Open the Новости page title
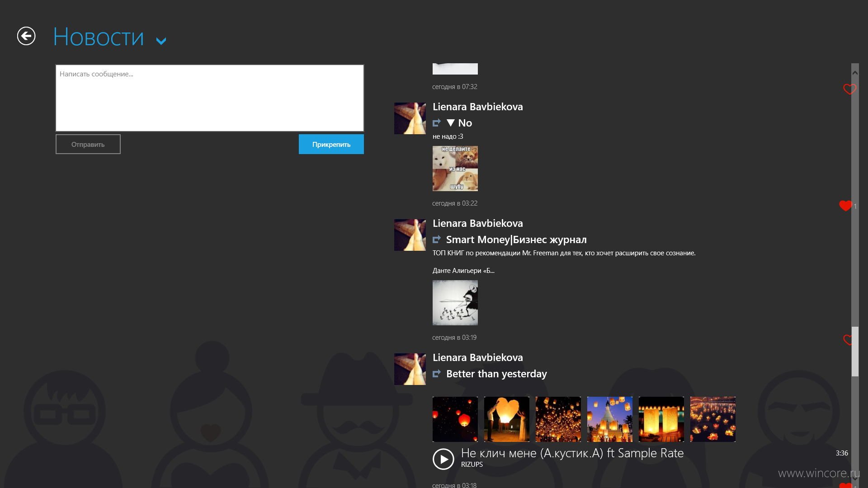The height and width of the screenshot is (488, 868). click(99, 37)
